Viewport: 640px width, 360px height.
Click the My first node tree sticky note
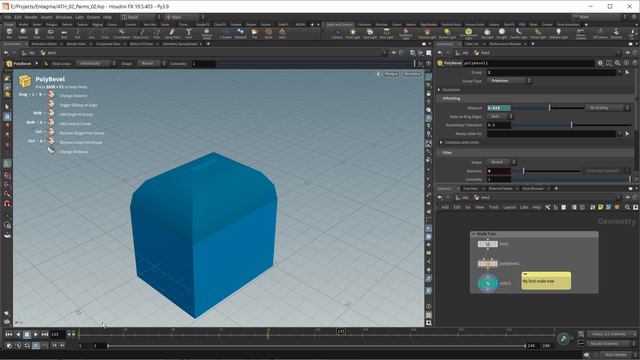(546, 281)
